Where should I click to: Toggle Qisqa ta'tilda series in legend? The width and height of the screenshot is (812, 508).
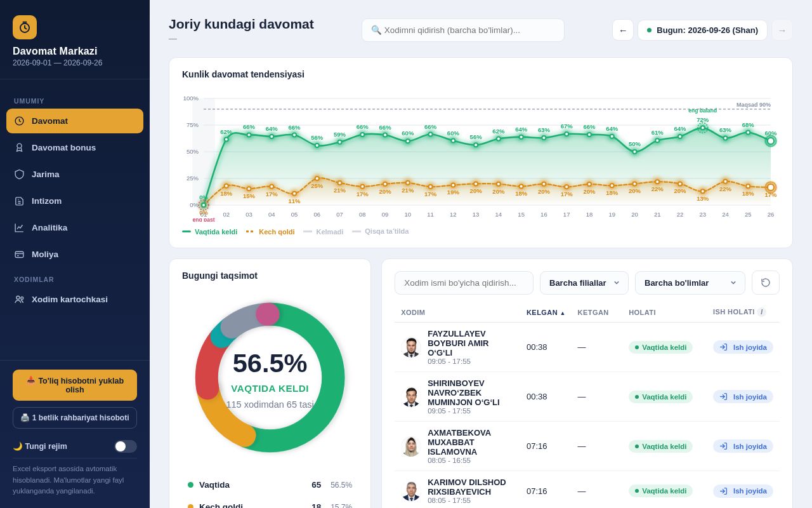(381, 232)
